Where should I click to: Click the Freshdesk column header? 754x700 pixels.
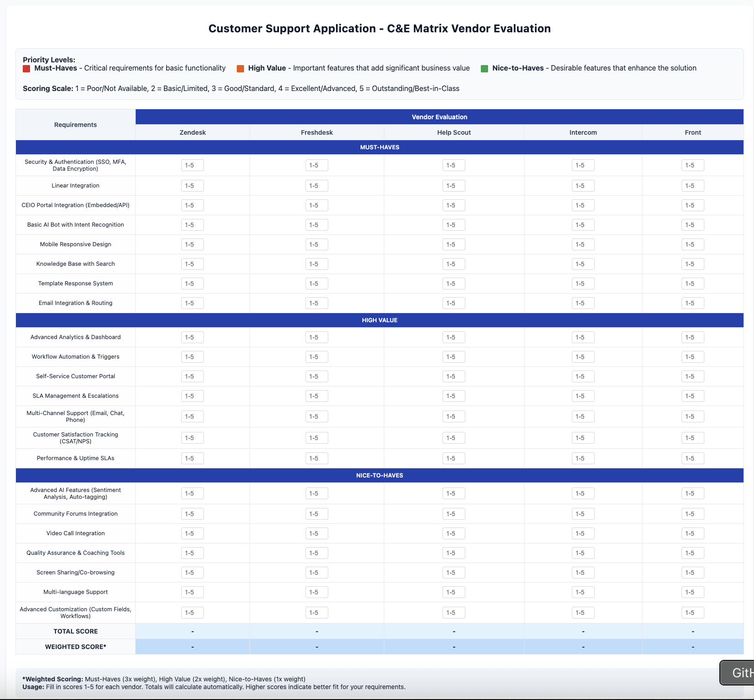[317, 132]
